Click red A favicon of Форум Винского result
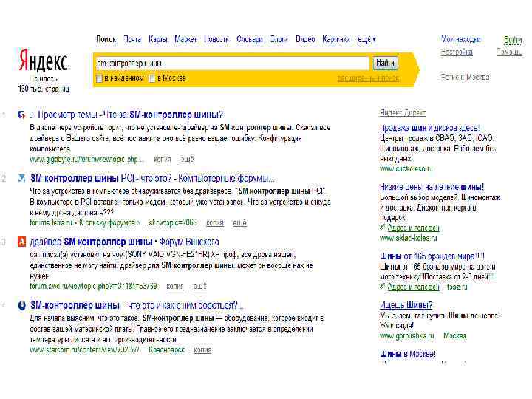 pyautogui.click(x=21, y=242)
